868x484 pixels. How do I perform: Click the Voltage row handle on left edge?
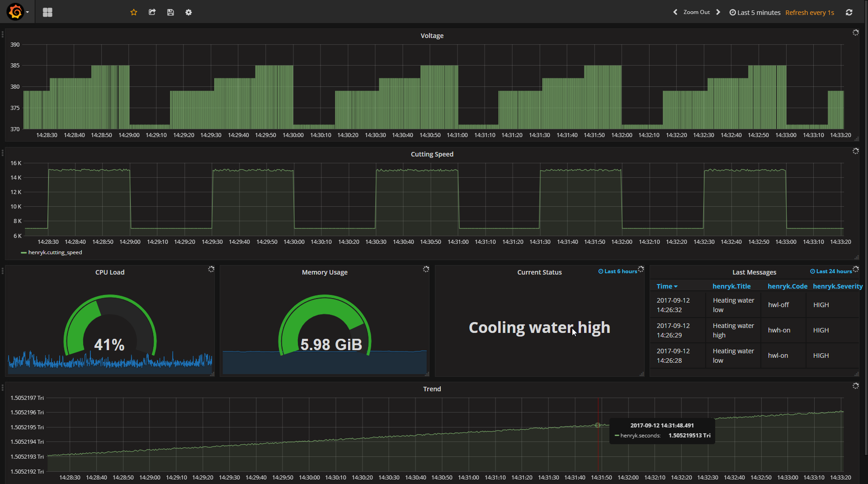click(3, 34)
